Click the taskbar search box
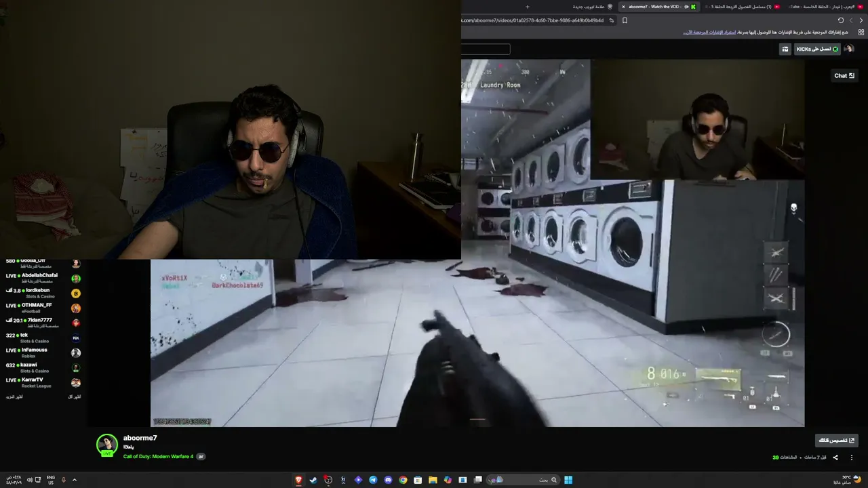This screenshot has height=488, width=868. (521, 480)
